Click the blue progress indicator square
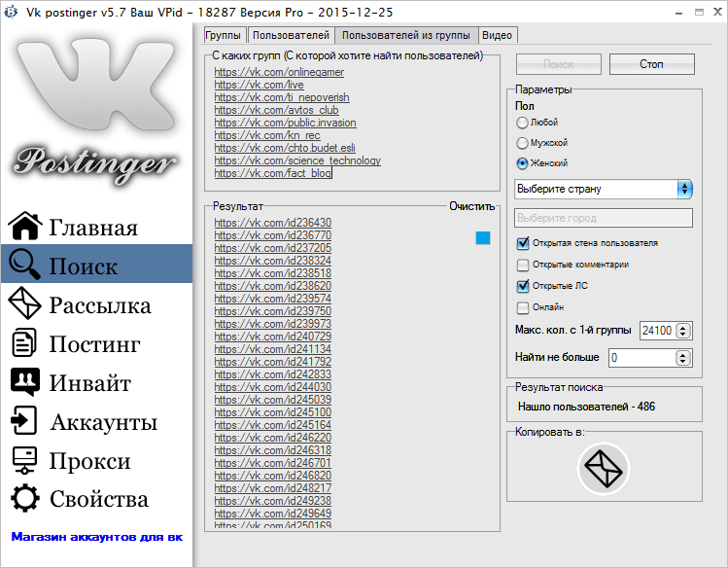The width and height of the screenshot is (728, 568). pyautogui.click(x=483, y=237)
